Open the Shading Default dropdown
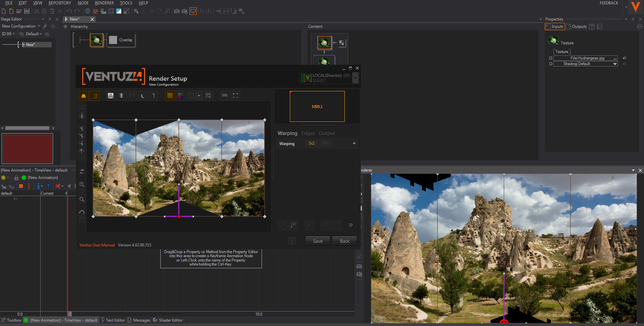Screen dimensions: 644x326 point(614,64)
